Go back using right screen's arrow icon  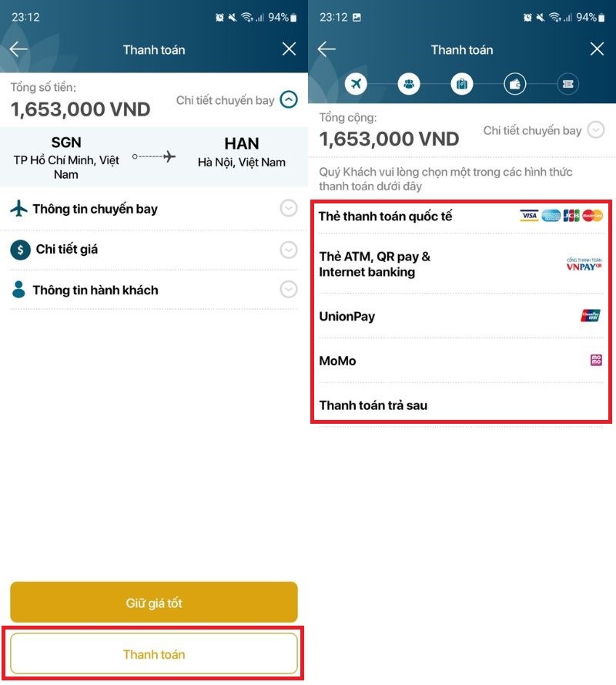(x=326, y=49)
